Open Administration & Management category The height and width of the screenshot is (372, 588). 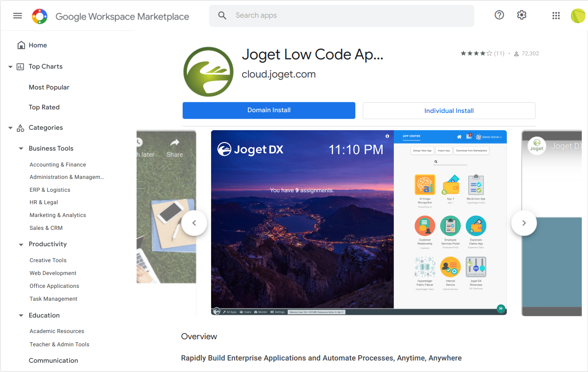click(x=67, y=177)
